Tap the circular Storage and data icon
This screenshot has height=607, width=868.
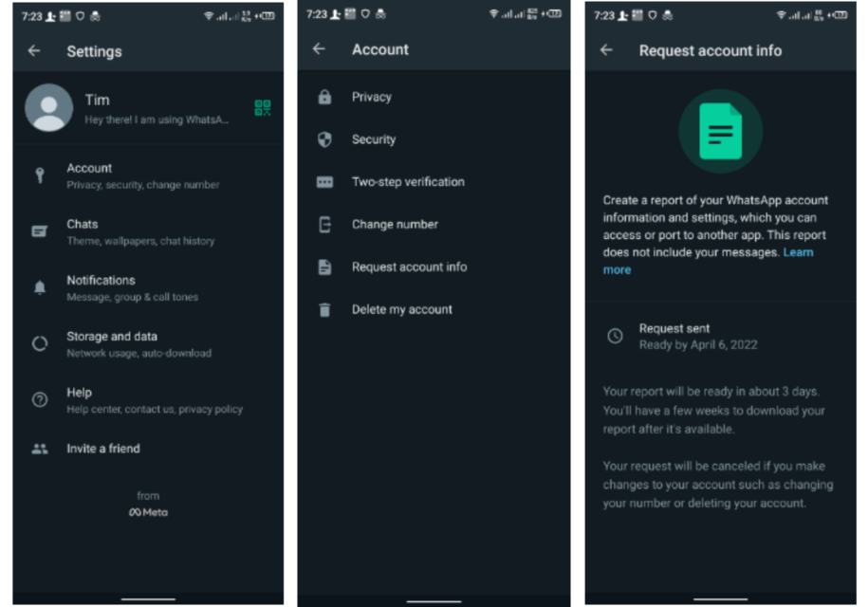[39, 343]
